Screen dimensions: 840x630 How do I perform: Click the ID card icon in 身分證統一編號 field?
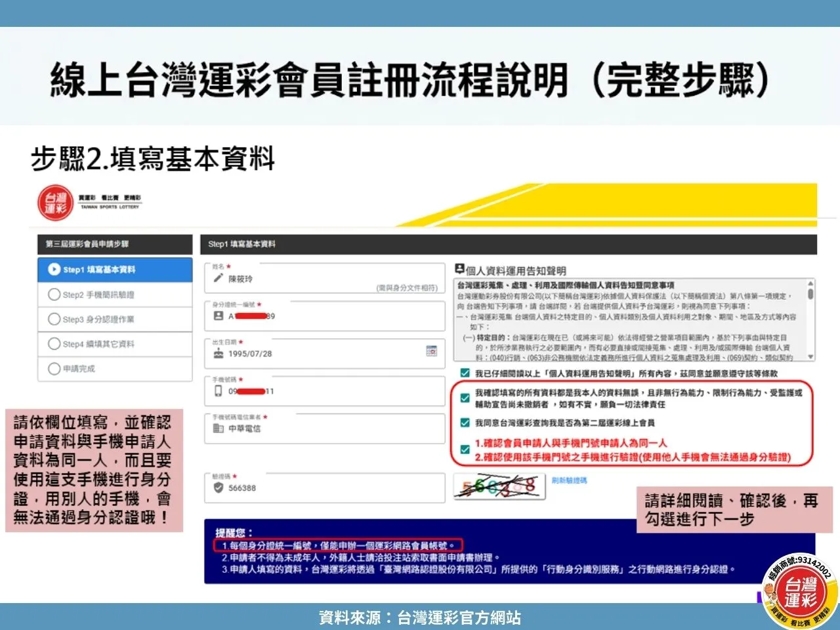point(219,316)
